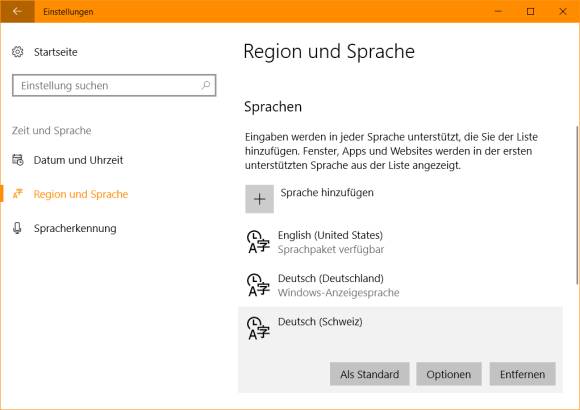580x410 pixels.
Task: Set Deutsch (Schweiz) as default language
Action: [x=370, y=374]
